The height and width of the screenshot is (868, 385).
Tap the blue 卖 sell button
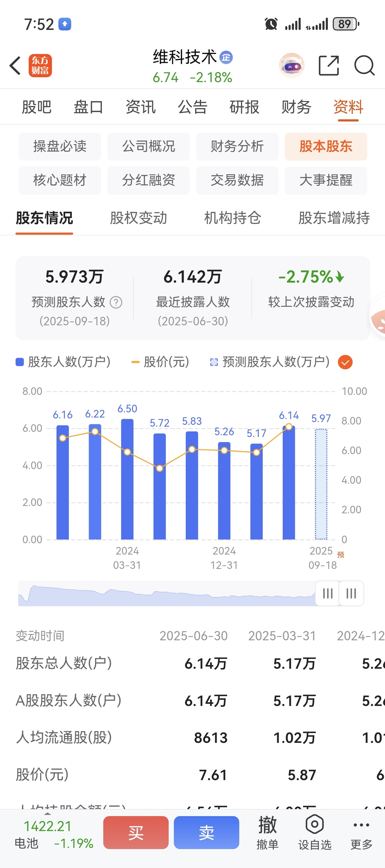pos(207,833)
